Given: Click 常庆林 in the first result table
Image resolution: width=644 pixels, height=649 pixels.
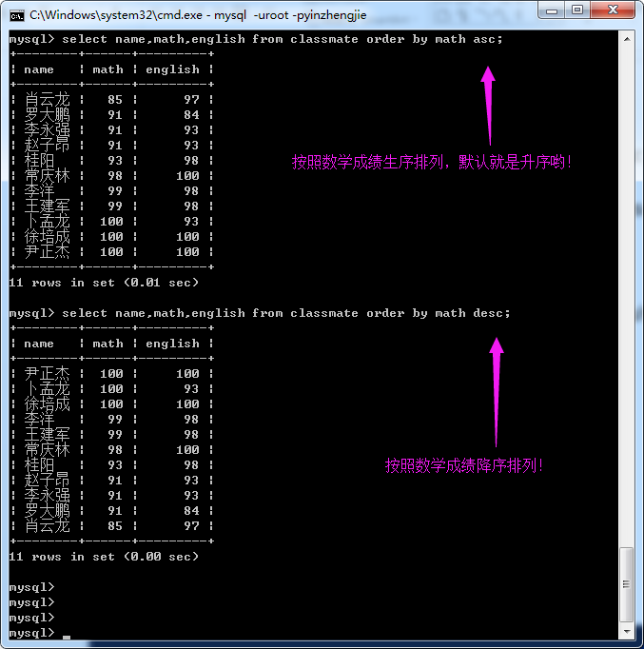Looking at the screenshot, I should click(x=47, y=175).
